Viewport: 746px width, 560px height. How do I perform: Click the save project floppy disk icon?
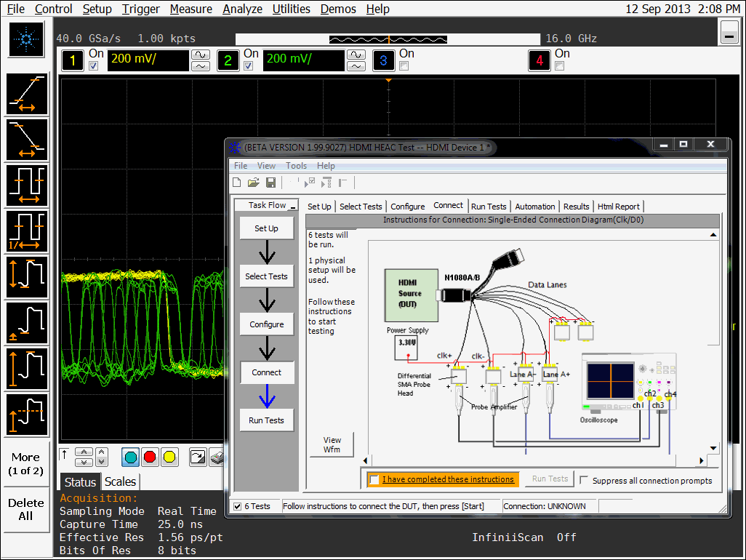(x=270, y=183)
